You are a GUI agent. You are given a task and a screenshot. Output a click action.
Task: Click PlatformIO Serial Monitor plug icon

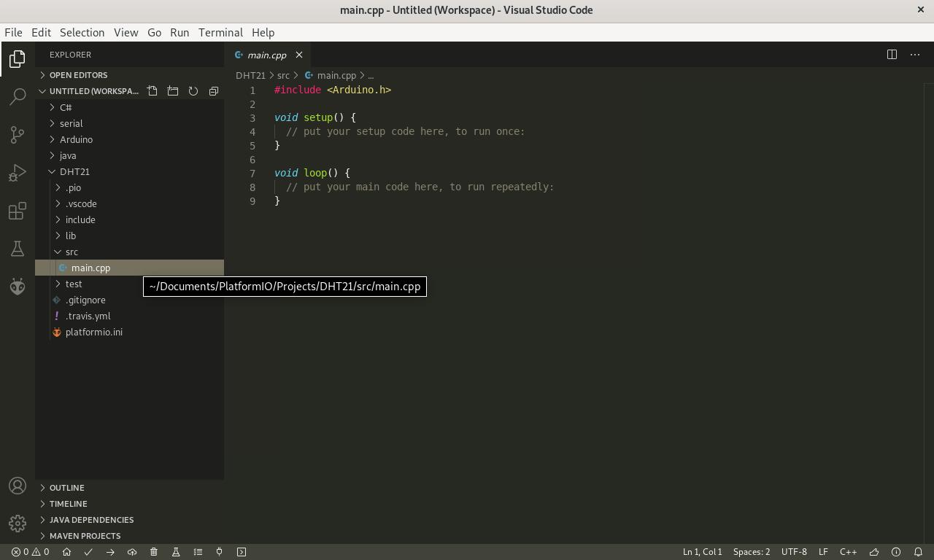[x=220, y=552]
